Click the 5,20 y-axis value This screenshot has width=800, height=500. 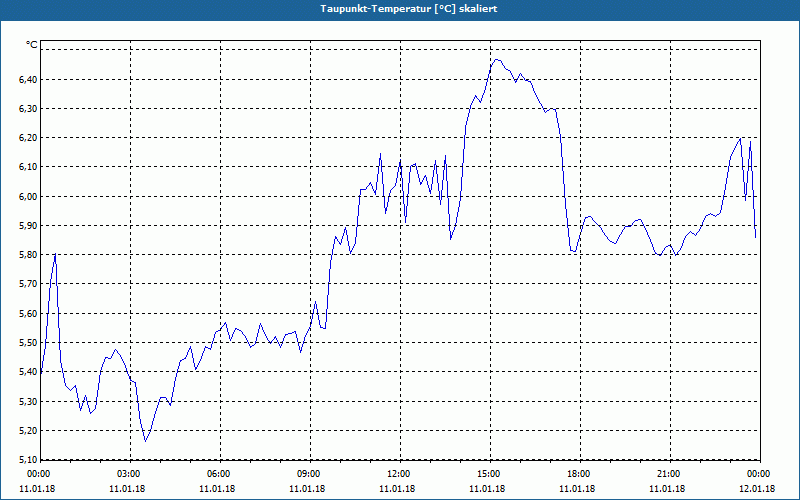pyautogui.click(x=29, y=431)
